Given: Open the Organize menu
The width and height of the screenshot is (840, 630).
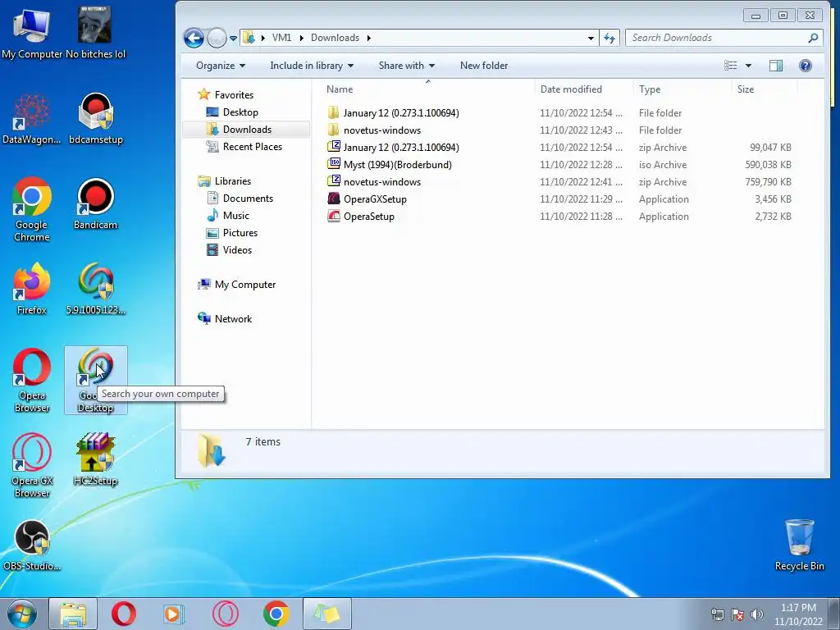Looking at the screenshot, I should point(221,66).
